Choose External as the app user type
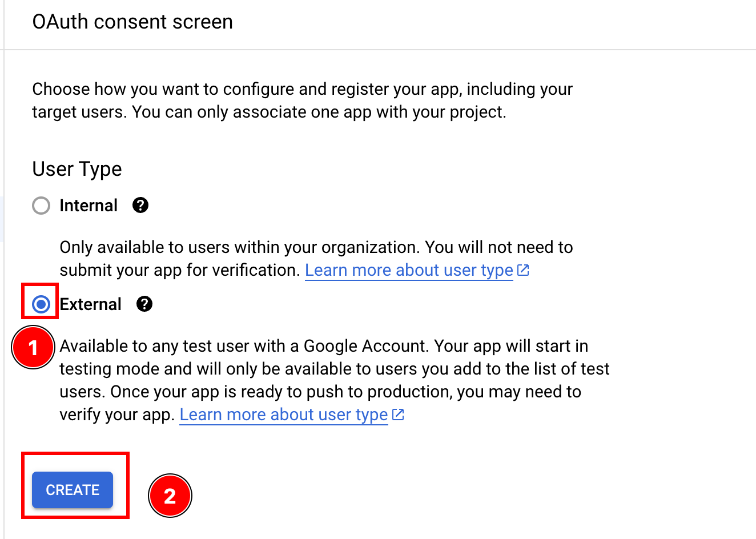The height and width of the screenshot is (539, 756). 41,304
